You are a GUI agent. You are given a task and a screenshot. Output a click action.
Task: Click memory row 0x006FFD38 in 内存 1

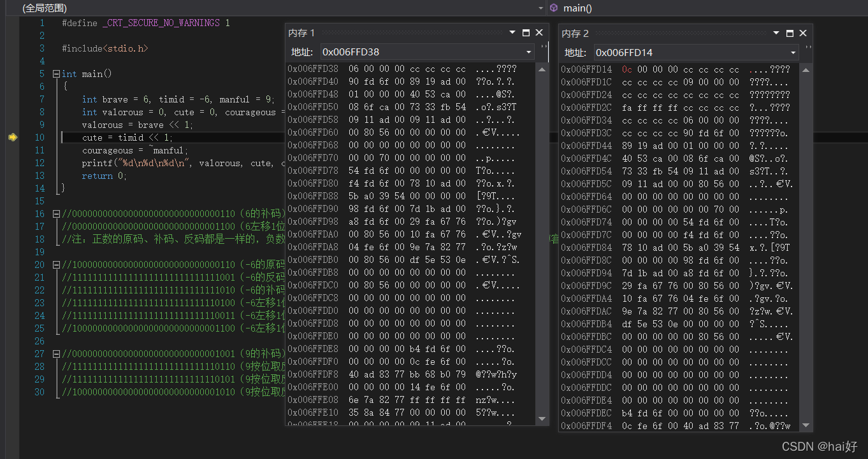[x=402, y=69]
